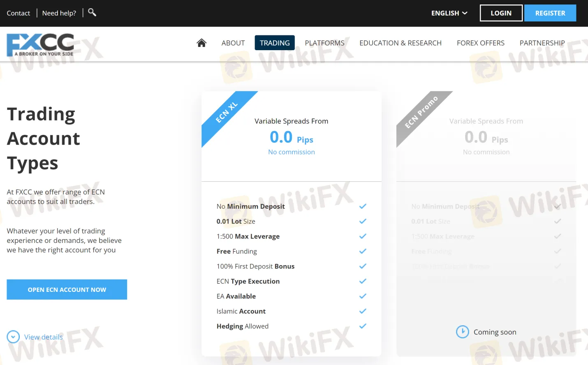Image resolution: width=588 pixels, height=365 pixels.
Task: Open the ABOUT menu
Action: click(233, 43)
